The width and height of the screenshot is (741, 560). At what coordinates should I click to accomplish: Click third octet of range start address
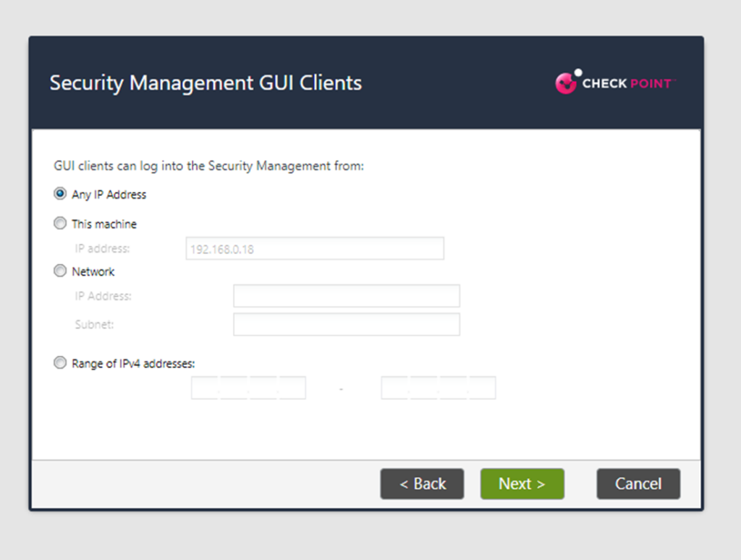coord(263,389)
